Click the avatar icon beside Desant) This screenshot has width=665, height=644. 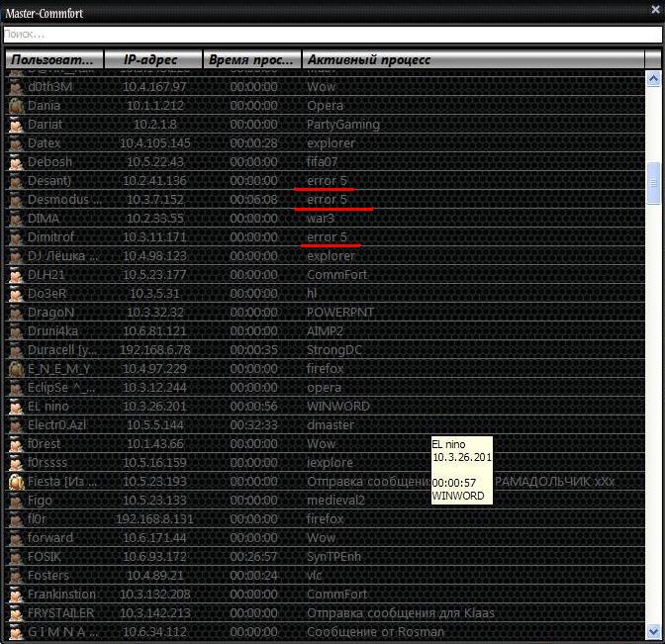(x=16, y=181)
